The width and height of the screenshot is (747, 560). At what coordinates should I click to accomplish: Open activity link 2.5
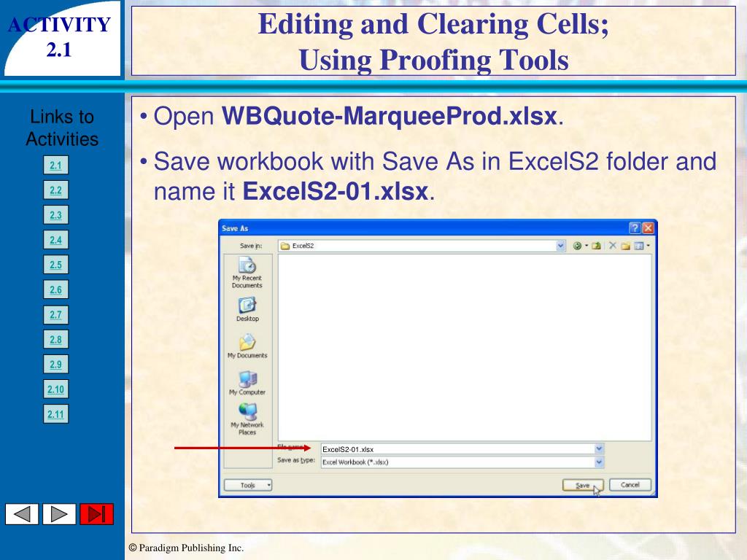click(55, 264)
